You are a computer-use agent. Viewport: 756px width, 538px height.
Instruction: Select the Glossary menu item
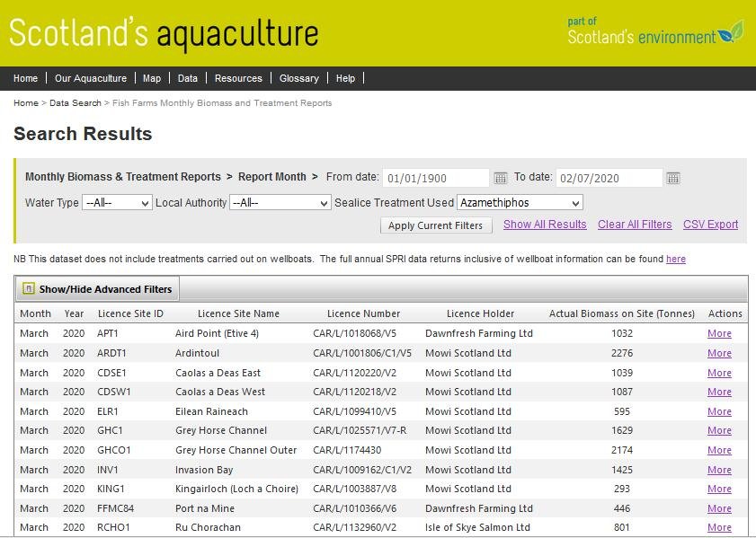click(x=298, y=78)
